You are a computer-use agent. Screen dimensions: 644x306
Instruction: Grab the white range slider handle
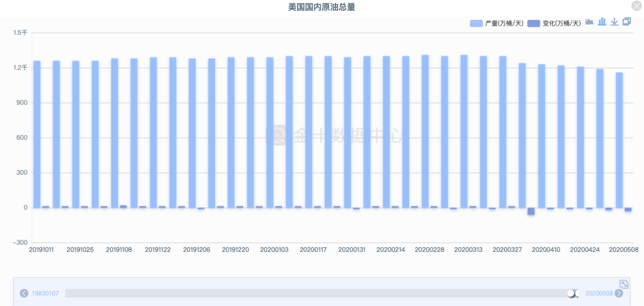tap(571, 293)
